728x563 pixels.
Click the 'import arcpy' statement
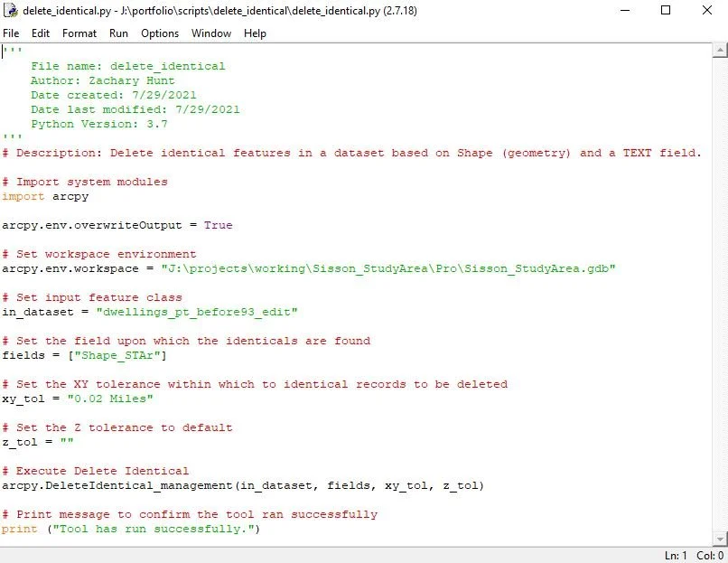(45, 196)
